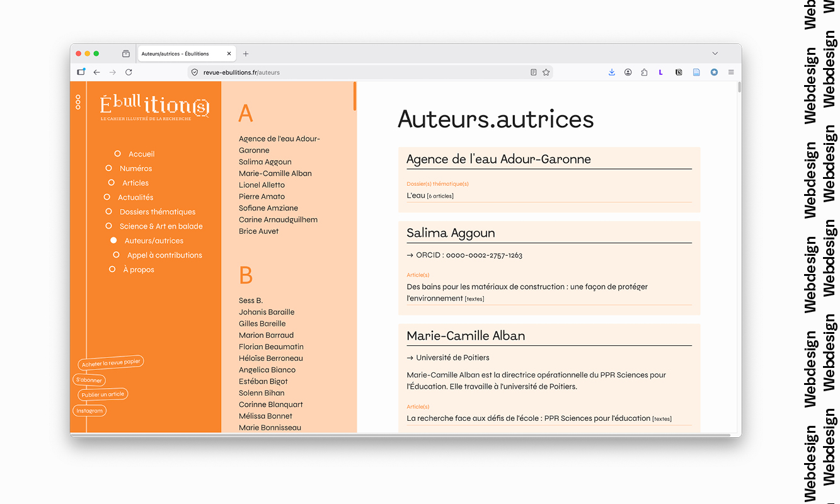
Task: Click the shield tracking protection icon
Action: pyautogui.click(x=195, y=72)
